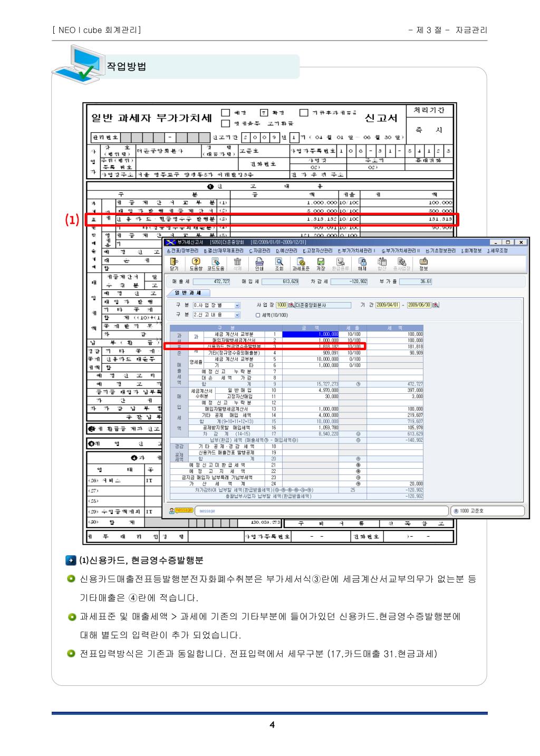Check the 영세율등 조기환급 box
This screenshot has width=540, height=756.
[x=225, y=123]
